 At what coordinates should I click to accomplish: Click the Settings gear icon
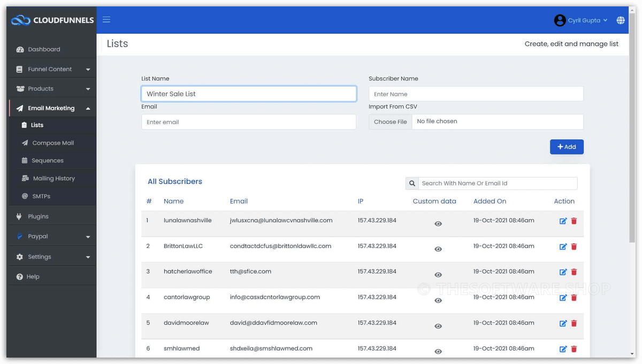click(20, 257)
